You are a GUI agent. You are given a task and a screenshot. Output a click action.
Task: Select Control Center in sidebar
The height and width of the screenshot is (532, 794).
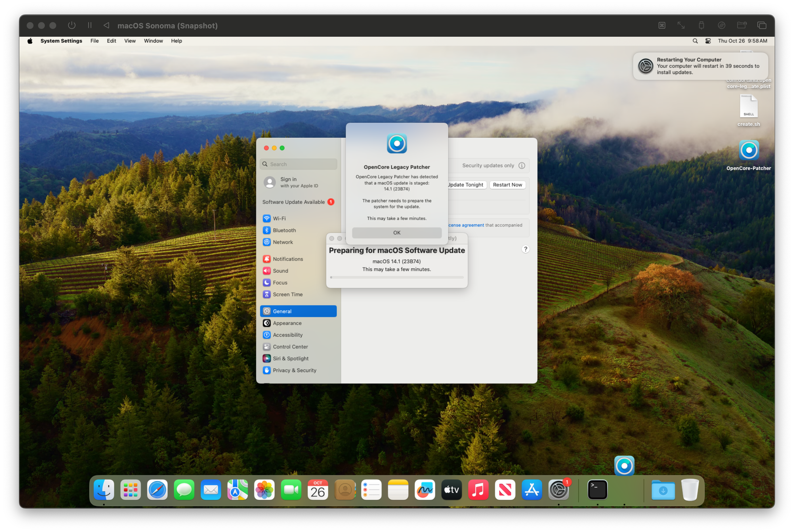(298, 347)
